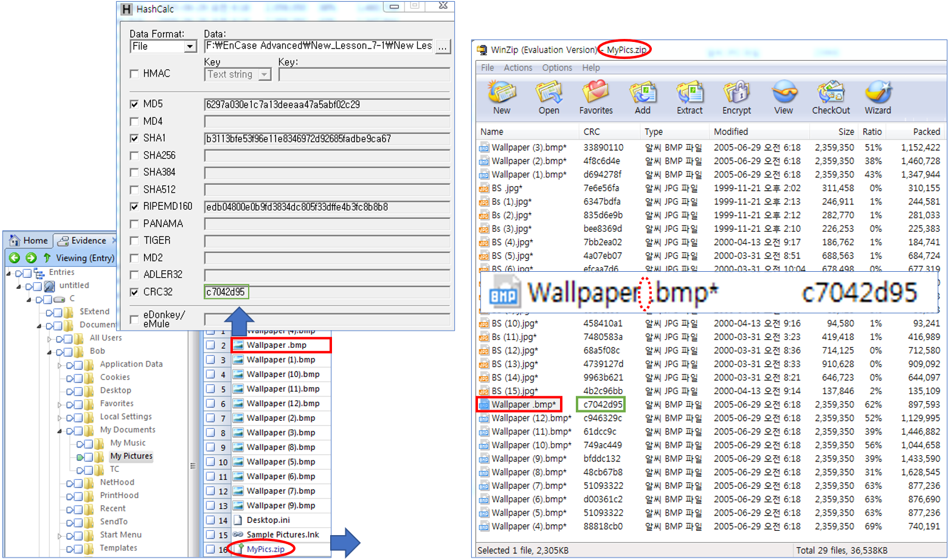Click the Desktop.ini file icon
951x560 pixels.
(x=238, y=520)
